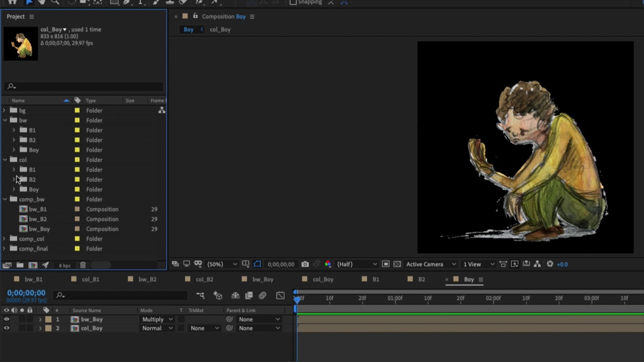Open the Multiply blend mode dropdown for bw_Boy
The width and height of the screenshot is (644, 362).
click(157, 319)
